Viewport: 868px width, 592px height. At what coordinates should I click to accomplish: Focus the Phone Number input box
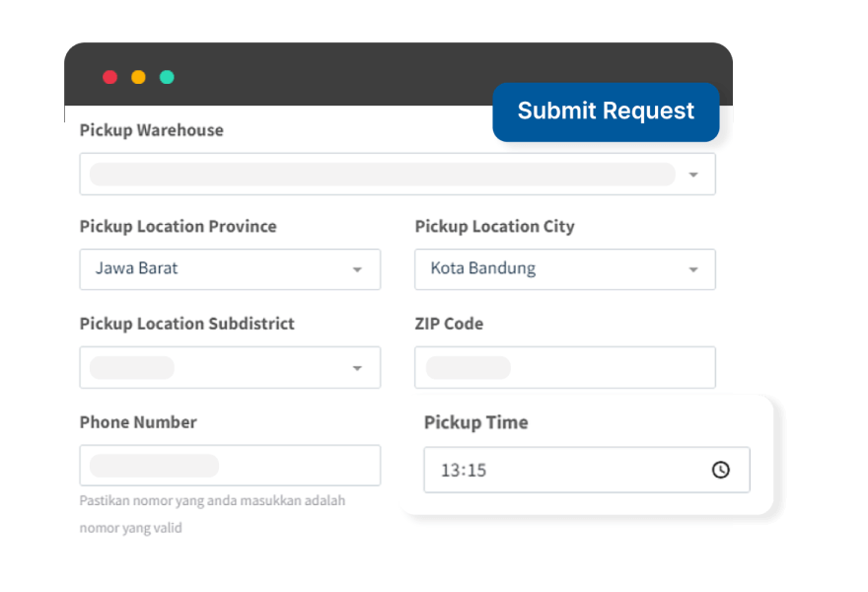tap(230, 465)
